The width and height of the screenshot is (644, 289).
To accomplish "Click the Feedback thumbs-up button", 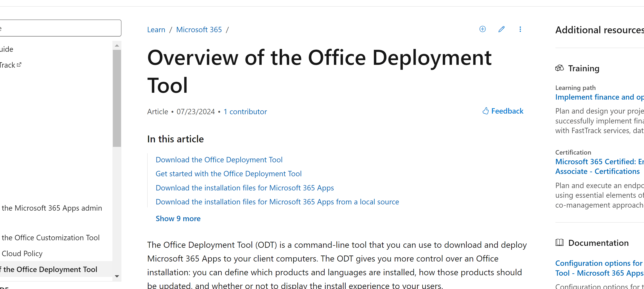I will [x=503, y=111].
